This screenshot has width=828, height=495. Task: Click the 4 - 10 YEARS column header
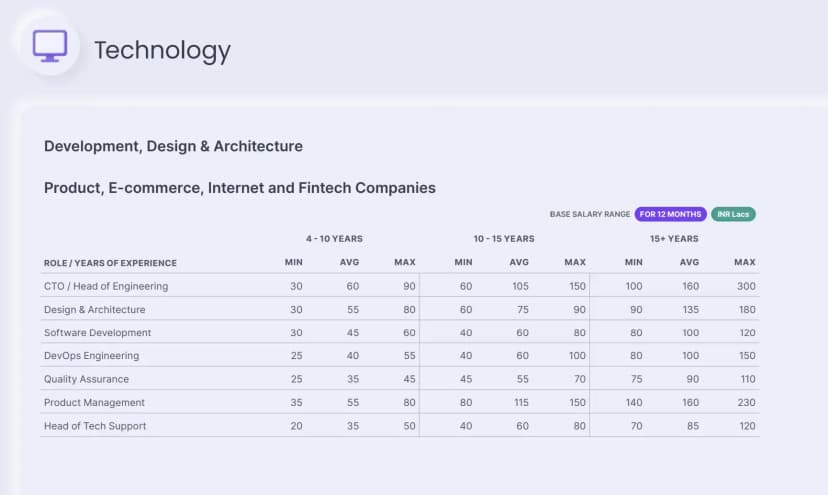pyautogui.click(x=334, y=239)
